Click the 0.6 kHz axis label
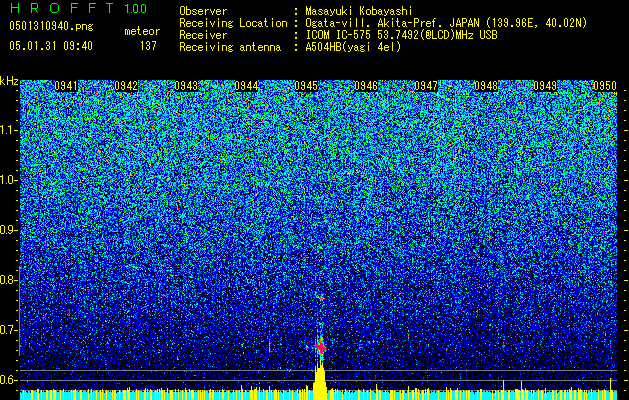 pyautogui.click(x=9, y=380)
